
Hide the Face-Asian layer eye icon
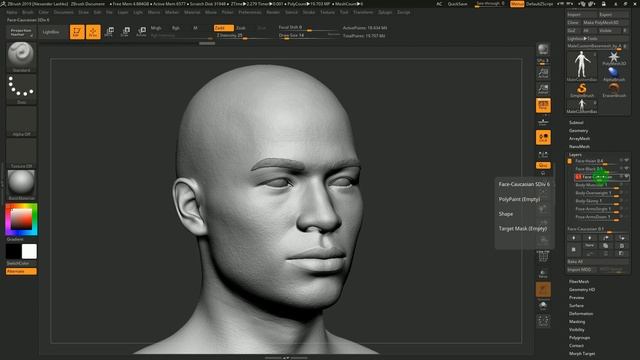click(626, 160)
